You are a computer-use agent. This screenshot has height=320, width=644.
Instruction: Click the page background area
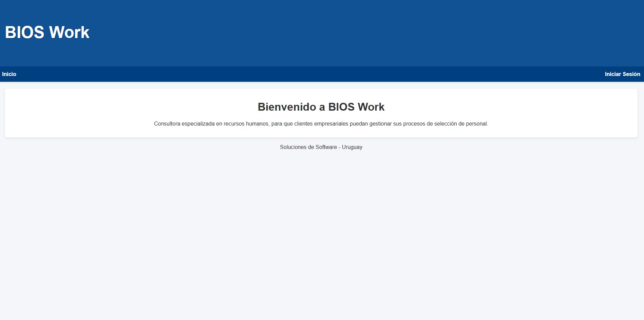pyautogui.click(x=321, y=221)
